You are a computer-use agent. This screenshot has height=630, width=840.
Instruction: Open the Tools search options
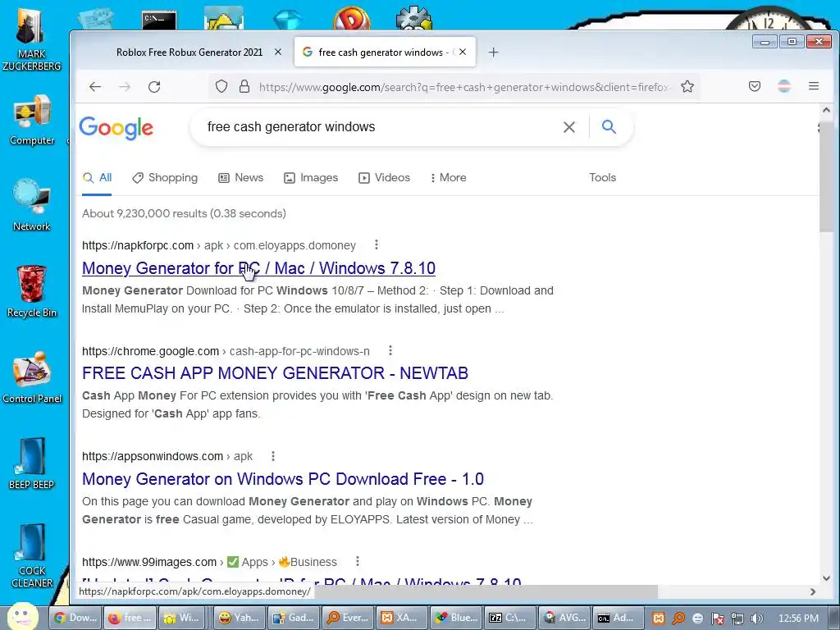click(x=603, y=177)
